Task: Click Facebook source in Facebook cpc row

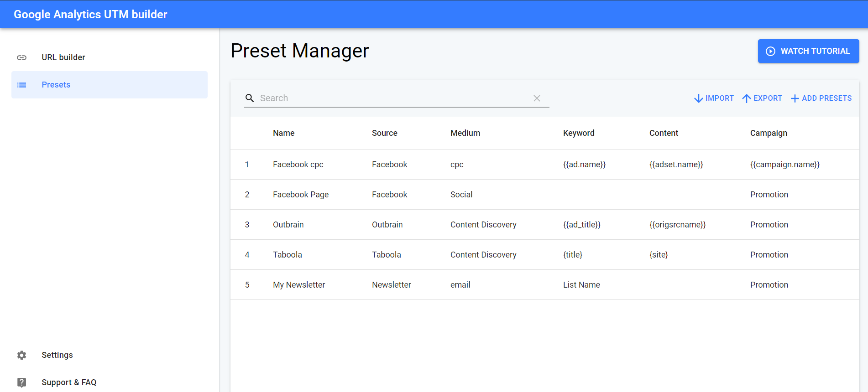Action: click(x=389, y=165)
